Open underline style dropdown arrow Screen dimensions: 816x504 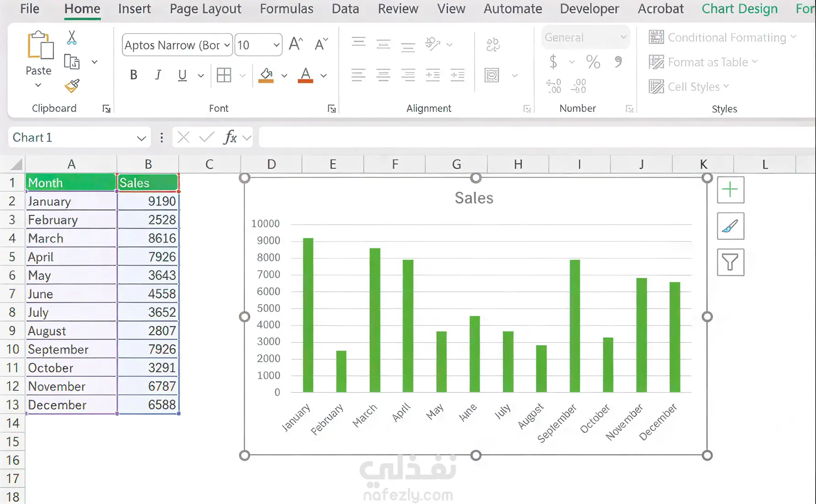point(201,75)
